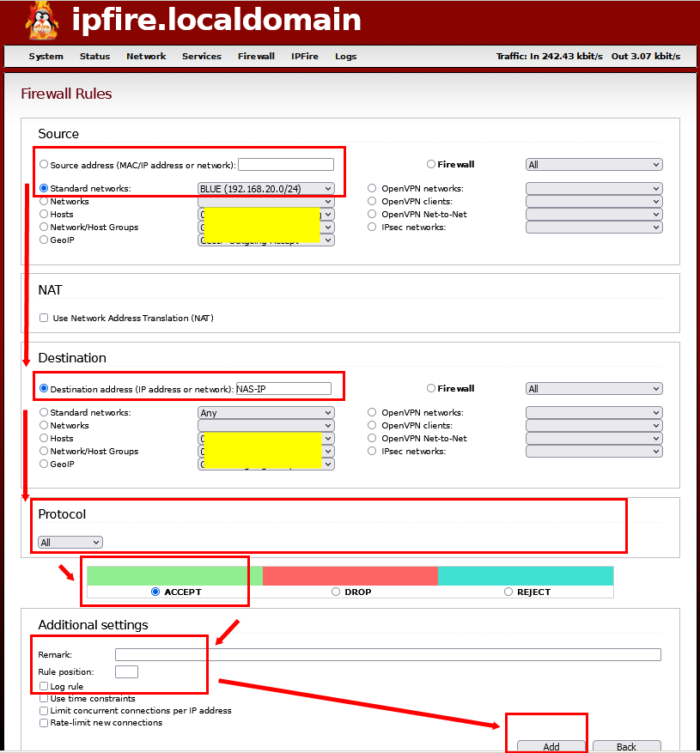Select Destination Standard networks radio option
The height and width of the screenshot is (753, 700).
tap(44, 412)
